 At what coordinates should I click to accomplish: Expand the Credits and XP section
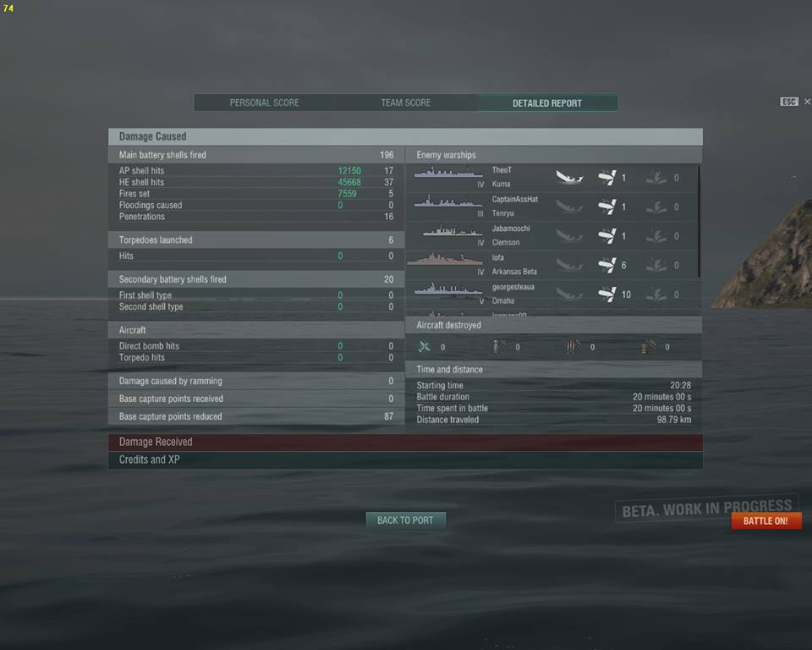tap(405, 460)
